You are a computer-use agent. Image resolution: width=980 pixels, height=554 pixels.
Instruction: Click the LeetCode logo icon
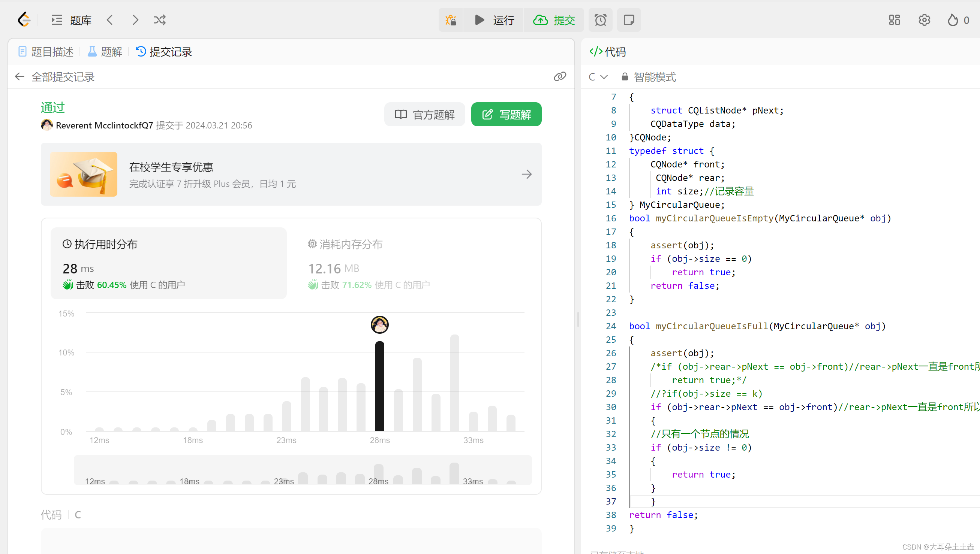coord(24,20)
